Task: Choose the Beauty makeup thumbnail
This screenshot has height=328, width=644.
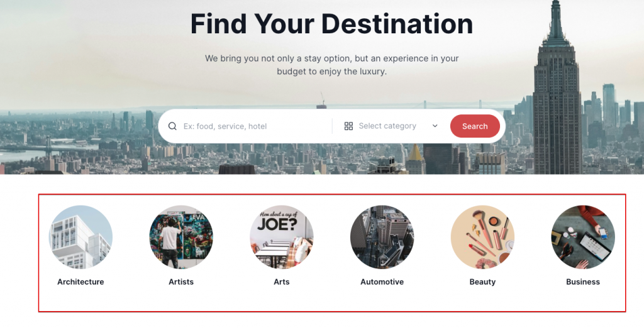Action: coord(482,238)
